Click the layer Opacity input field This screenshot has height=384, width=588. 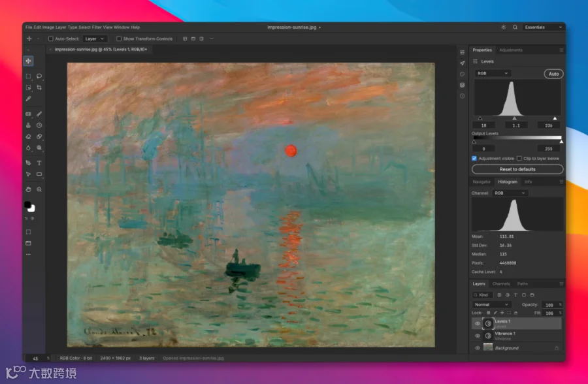[x=551, y=305]
